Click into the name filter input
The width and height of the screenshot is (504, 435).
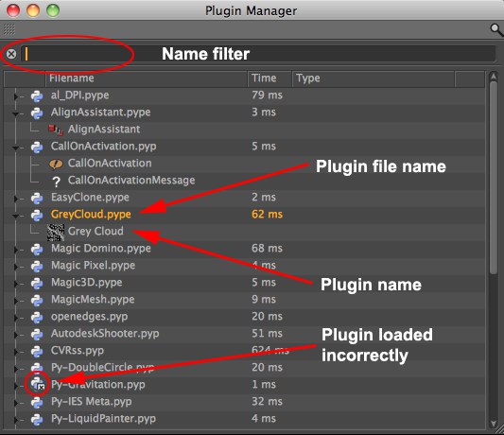click(258, 54)
